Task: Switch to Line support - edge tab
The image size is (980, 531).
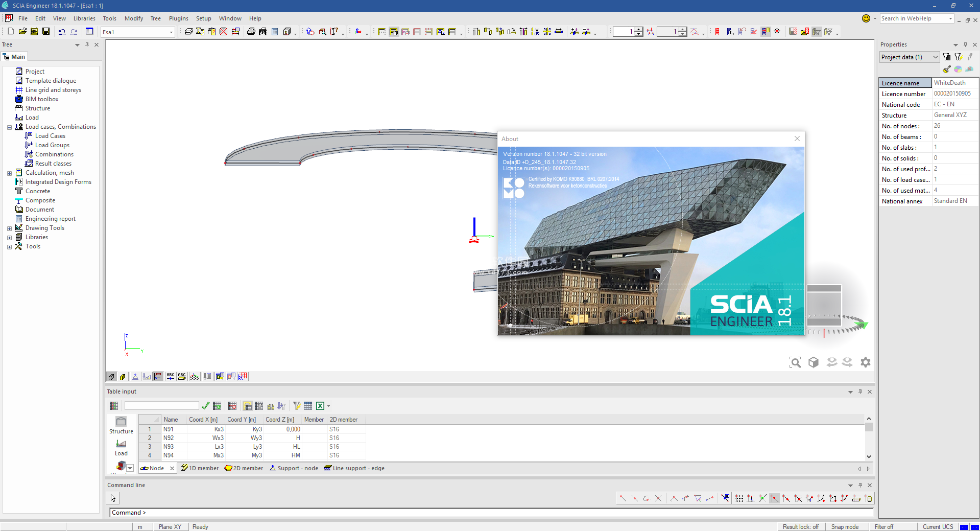Action: coord(354,468)
